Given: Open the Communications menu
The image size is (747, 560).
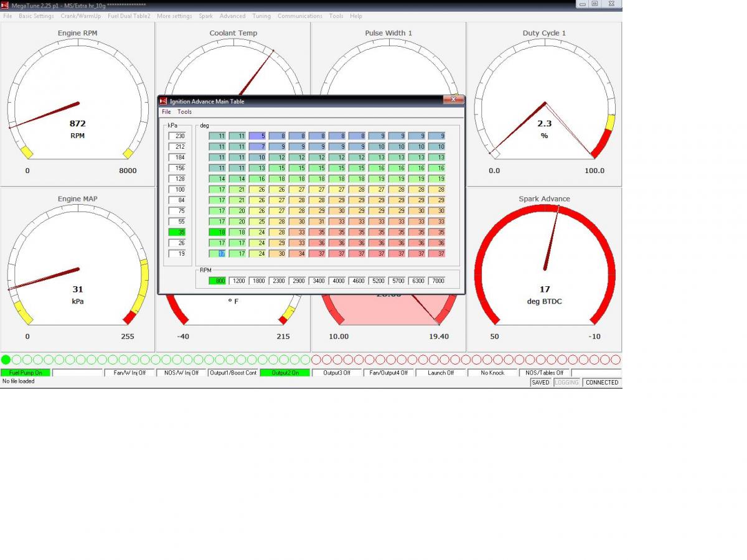Looking at the screenshot, I should 300,16.
